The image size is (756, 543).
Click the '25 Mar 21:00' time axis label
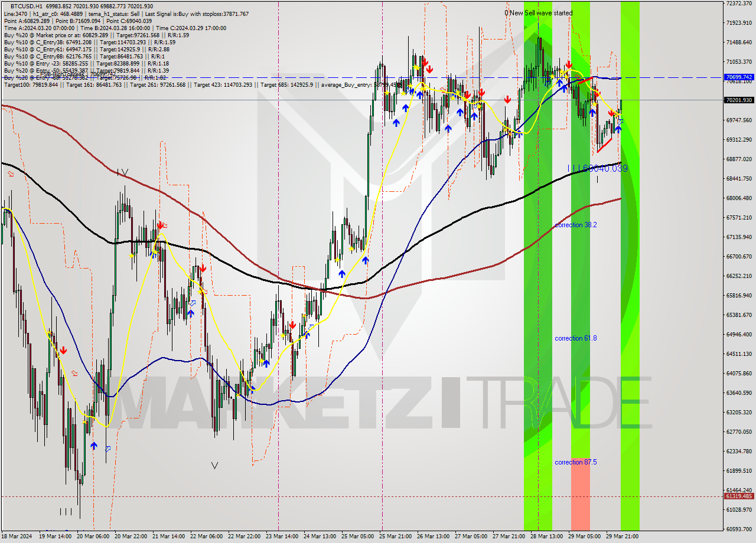pos(395,537)
